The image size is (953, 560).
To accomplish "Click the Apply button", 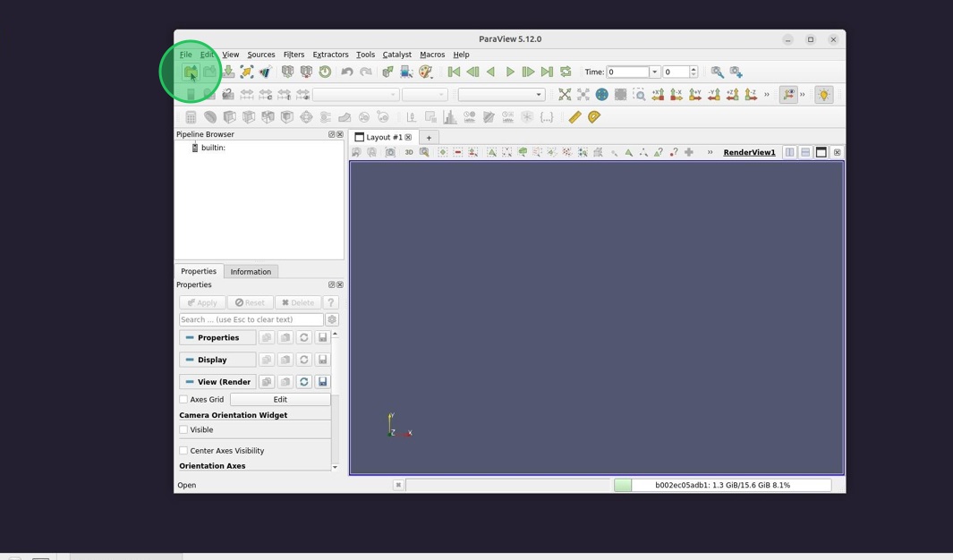I will coord(202,302).
